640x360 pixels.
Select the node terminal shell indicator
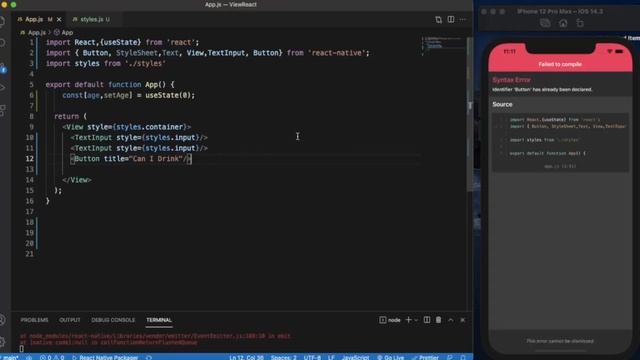[390, 320]
